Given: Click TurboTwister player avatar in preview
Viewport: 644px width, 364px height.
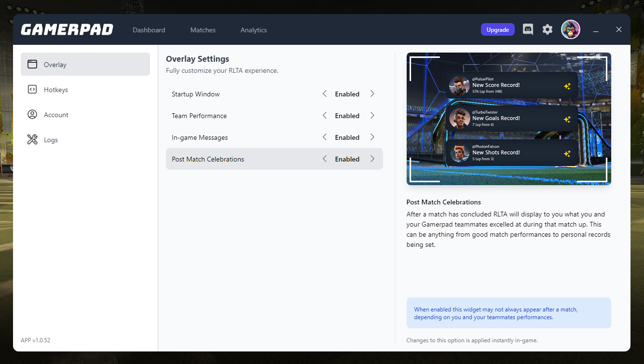Looking at the screenshot, I should (459, 119).
